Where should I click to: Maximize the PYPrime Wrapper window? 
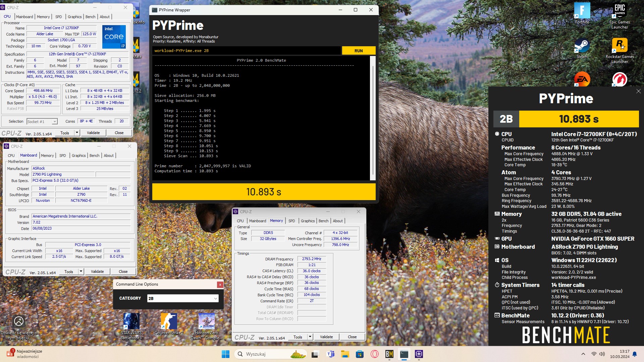click(x=356, y=10)
